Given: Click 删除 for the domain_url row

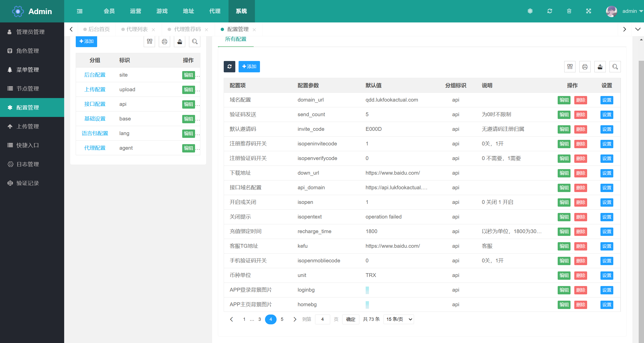Looking at the screenshot, I should coord(580,100).
